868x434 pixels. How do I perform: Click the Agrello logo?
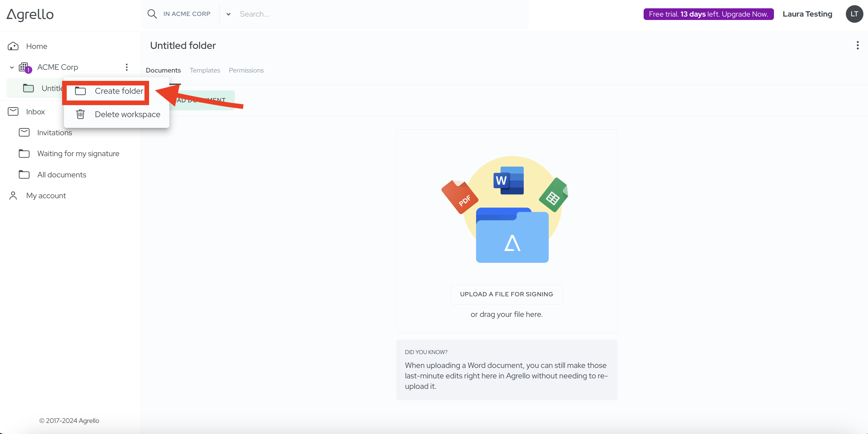pyautogui.click(x=30, y=14)
